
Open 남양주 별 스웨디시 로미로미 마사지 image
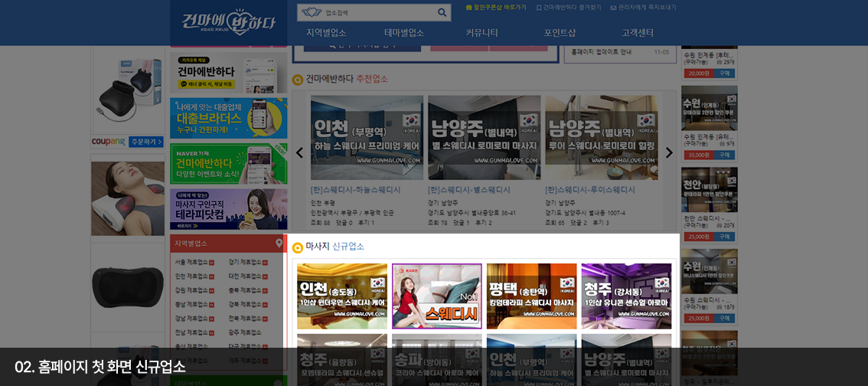pyautogui.click(x=485, y=137)
